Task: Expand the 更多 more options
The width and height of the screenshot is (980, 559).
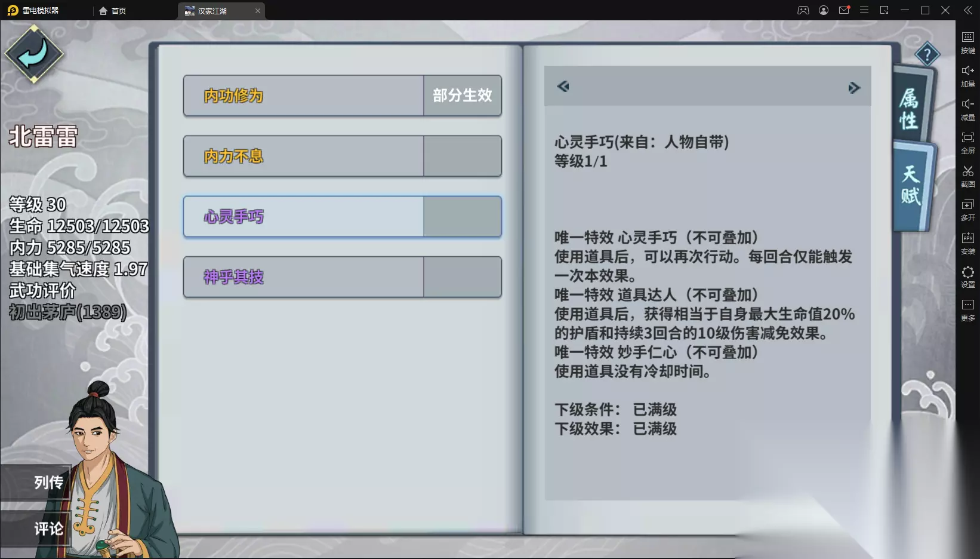Action: pyautogui.click(x=967, y=310)
